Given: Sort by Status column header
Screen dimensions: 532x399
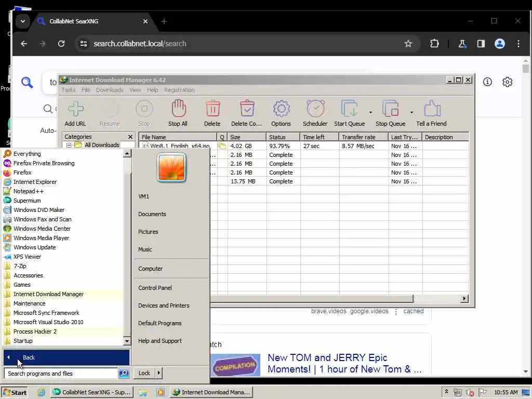Looking at the screenshot, I should pos(283,137).
